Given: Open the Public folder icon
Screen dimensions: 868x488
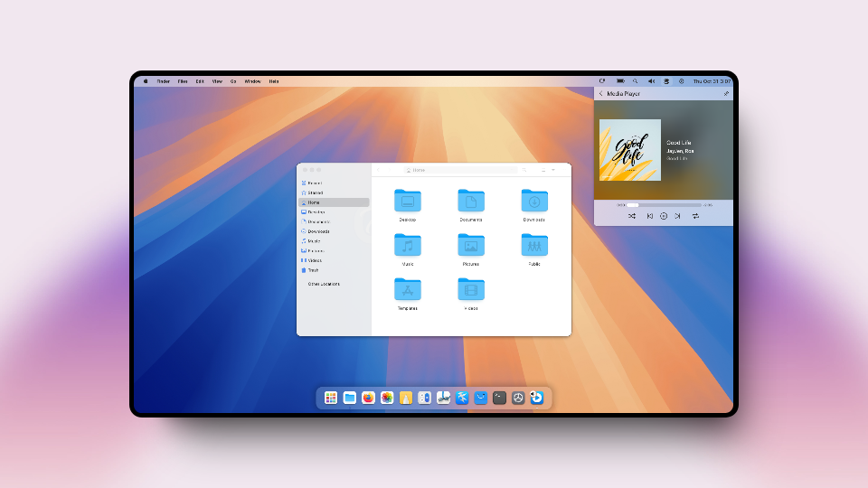Looking at the screenshot, I should click(x=534, y=245).
